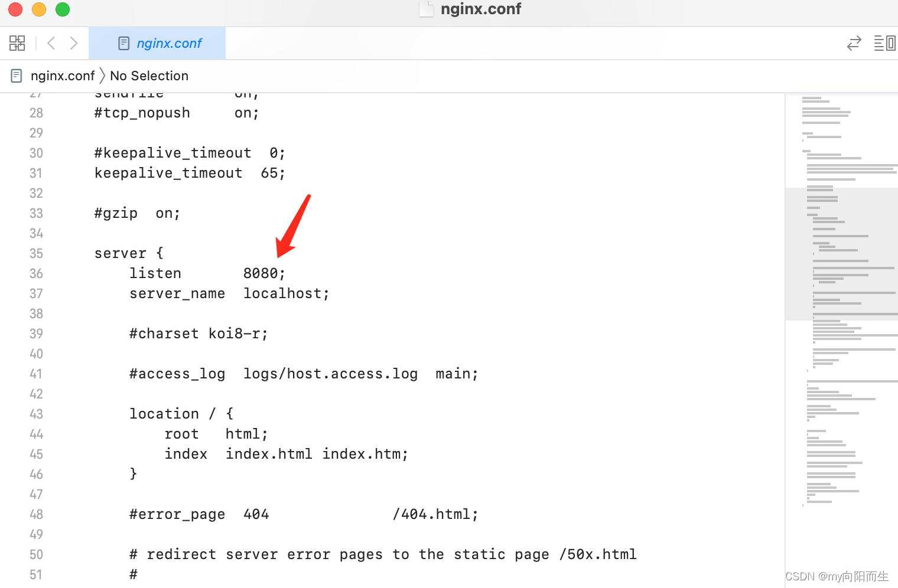Click the related items grid icon

[17, 43]
